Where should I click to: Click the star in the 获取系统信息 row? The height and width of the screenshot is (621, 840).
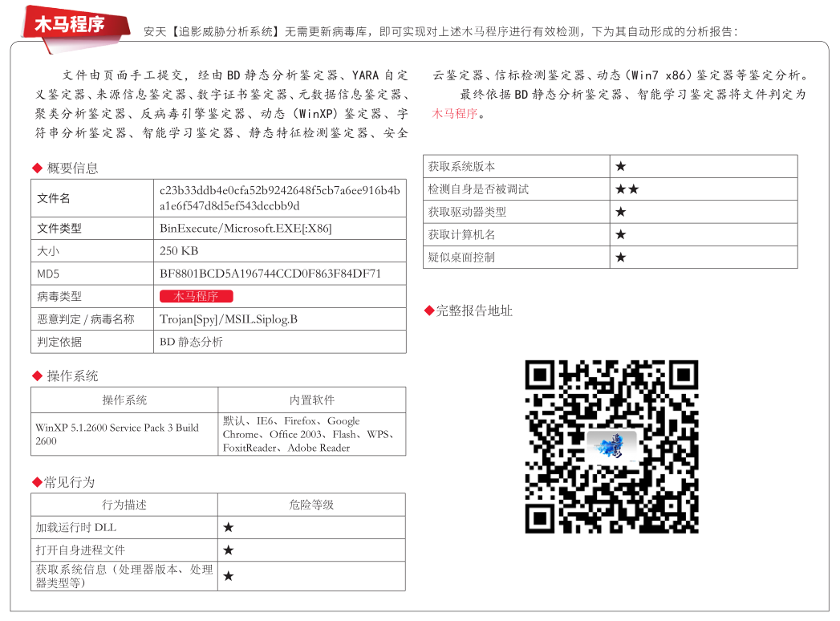click(x=229, y=576)
